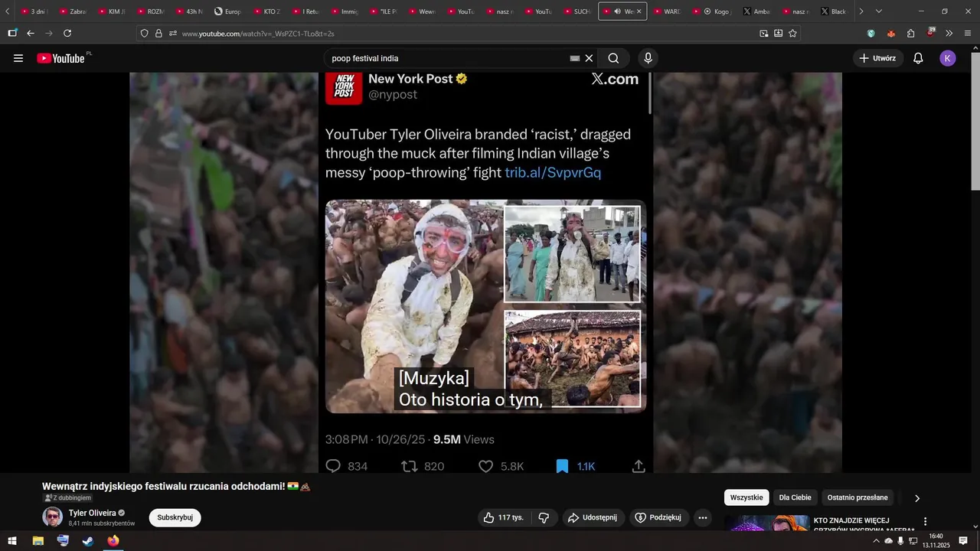
Task: Go forward in browser history
Action: pos(49,33)
